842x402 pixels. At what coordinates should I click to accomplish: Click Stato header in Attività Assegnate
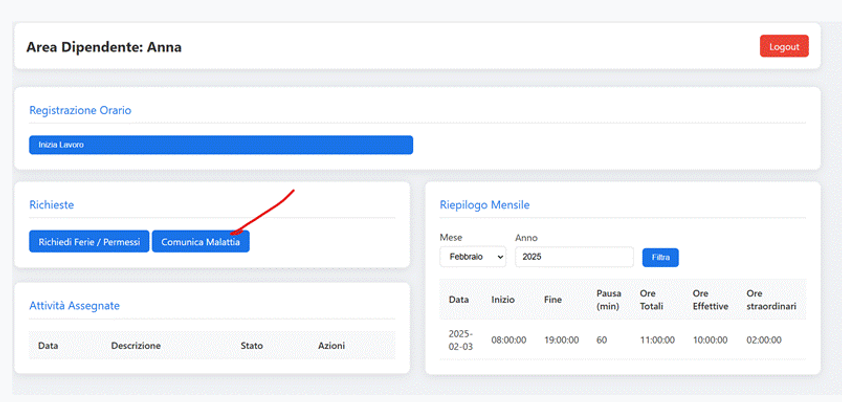[252, 346]
